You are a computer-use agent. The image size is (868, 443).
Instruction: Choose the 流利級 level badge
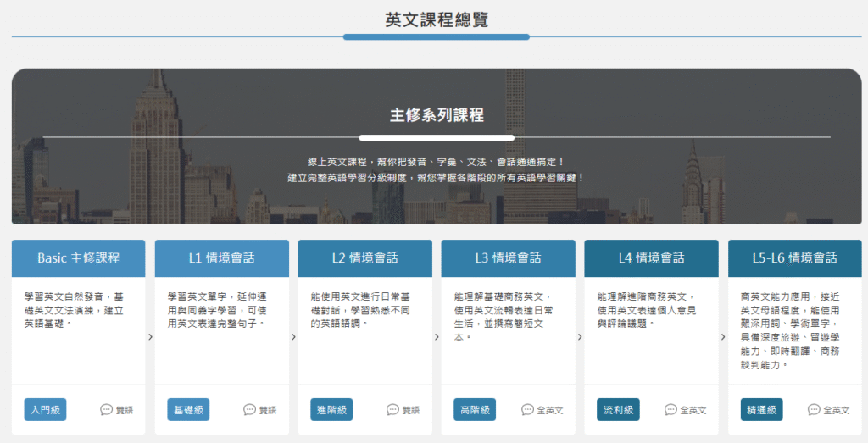[618, 410]
